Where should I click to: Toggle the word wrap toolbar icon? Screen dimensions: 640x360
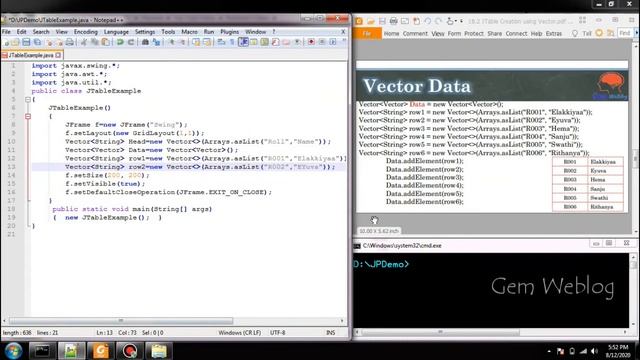221,42
